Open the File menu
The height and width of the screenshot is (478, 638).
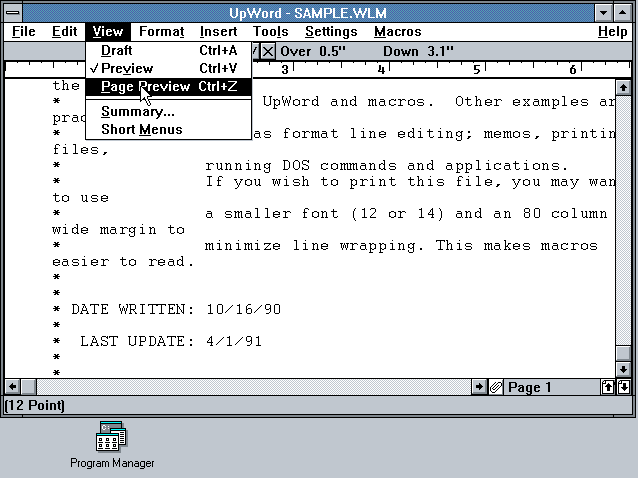[x=24, y=32]
